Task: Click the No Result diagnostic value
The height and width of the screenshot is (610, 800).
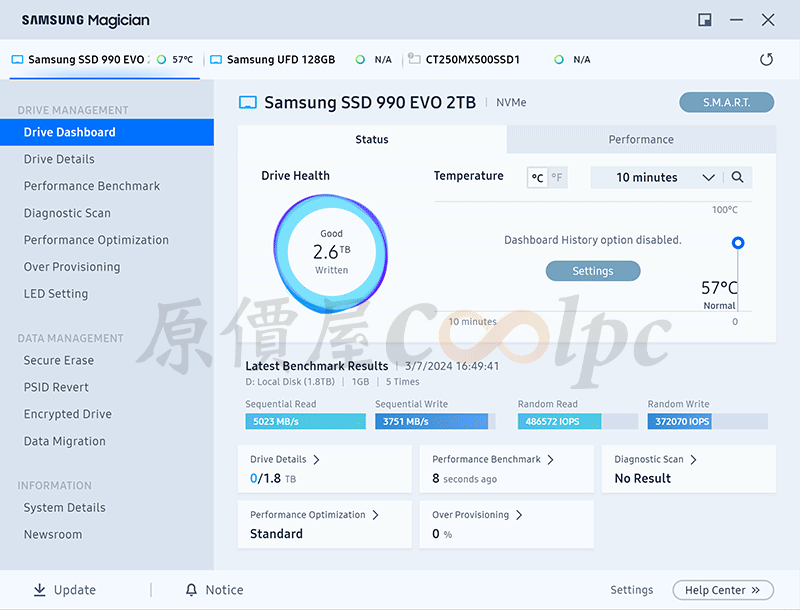Action: (642, 478)
